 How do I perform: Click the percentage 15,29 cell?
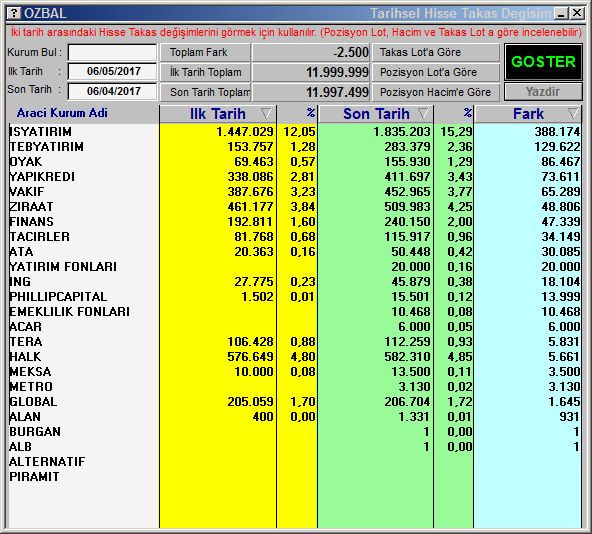456,131
